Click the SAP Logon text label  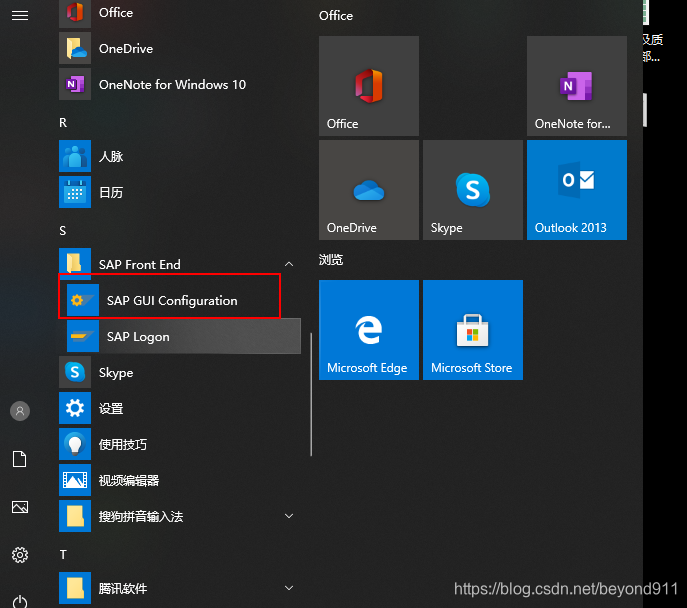click(x=138, y=336)
